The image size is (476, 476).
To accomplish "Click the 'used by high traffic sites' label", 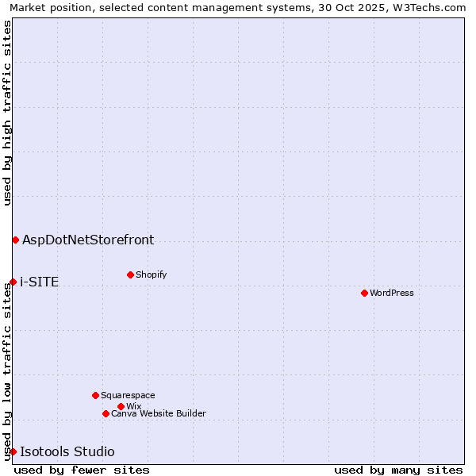I will [7, 113].
